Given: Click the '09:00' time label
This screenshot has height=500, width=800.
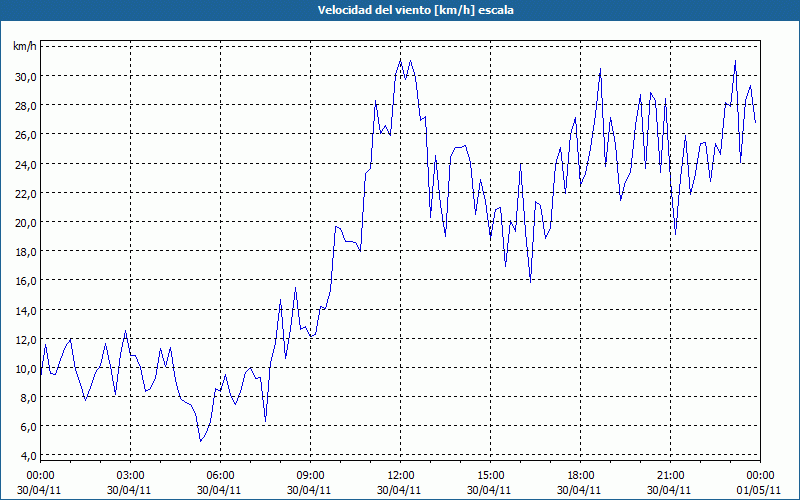Looking at the screenshot, I should pyautogui.click(x=310, y=476).
